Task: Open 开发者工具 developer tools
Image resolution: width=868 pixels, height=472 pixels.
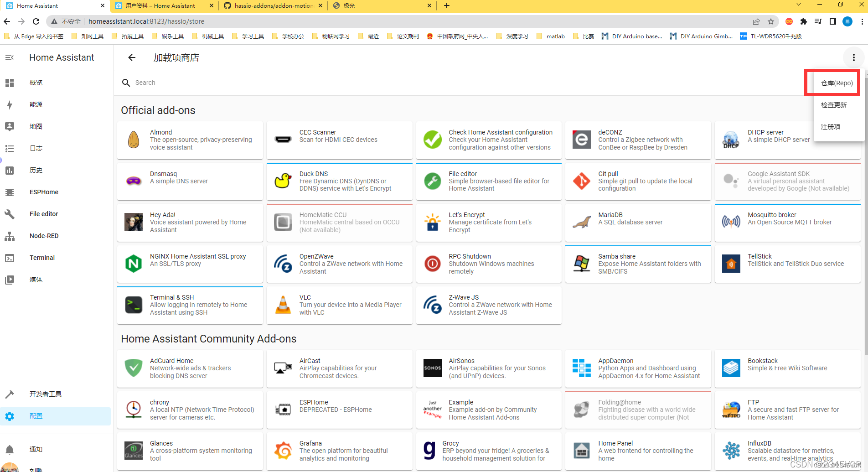Action: (x=56, y=394)
